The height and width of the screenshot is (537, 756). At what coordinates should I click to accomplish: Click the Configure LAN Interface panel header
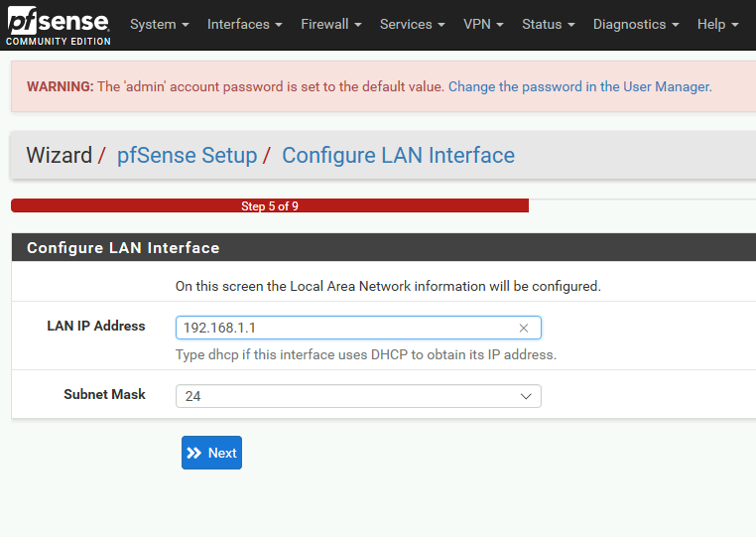tap(384, 247)
